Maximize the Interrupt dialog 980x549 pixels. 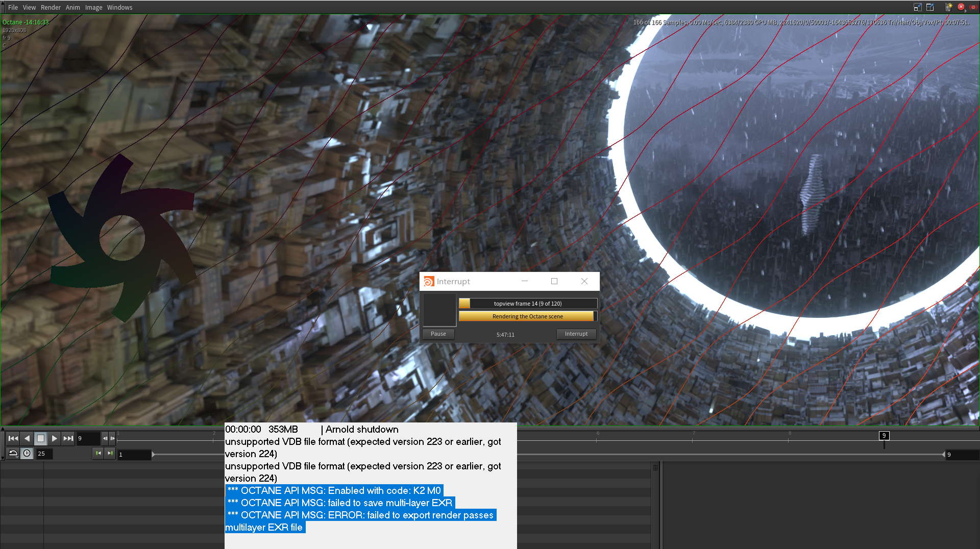554,281
